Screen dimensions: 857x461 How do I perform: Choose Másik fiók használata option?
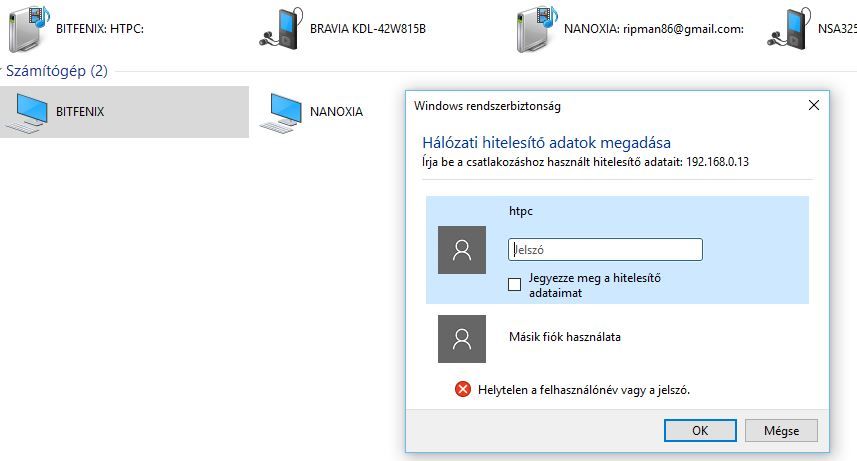(565, 337)
